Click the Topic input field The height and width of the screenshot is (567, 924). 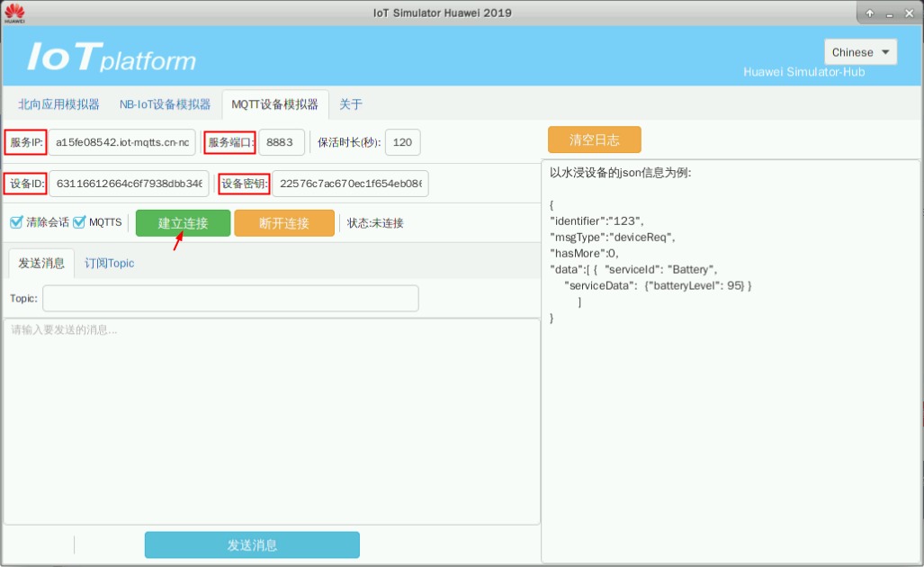click(230, 298)
